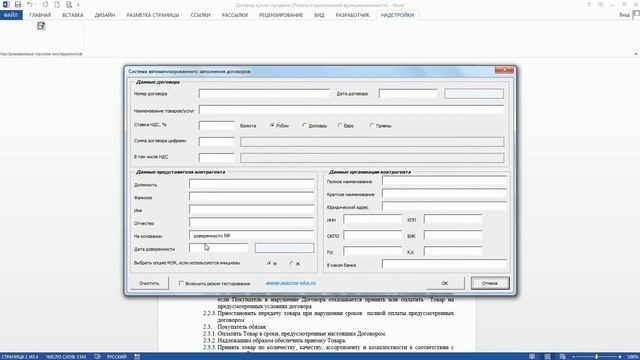Screen dimensions: 640x360
Task: Click the Отчество input field
Action: [x=251, y=223]
